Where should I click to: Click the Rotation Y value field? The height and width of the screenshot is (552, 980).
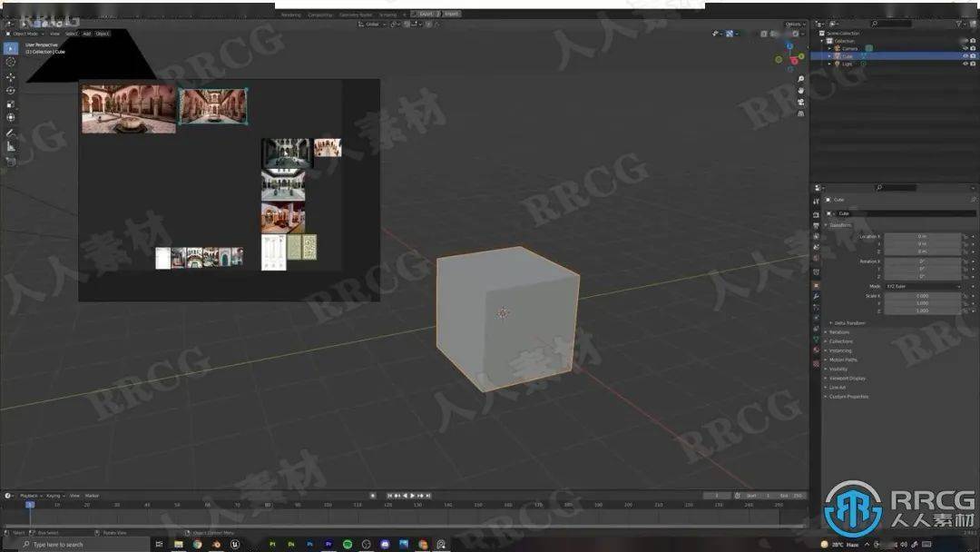coord(923,269)
